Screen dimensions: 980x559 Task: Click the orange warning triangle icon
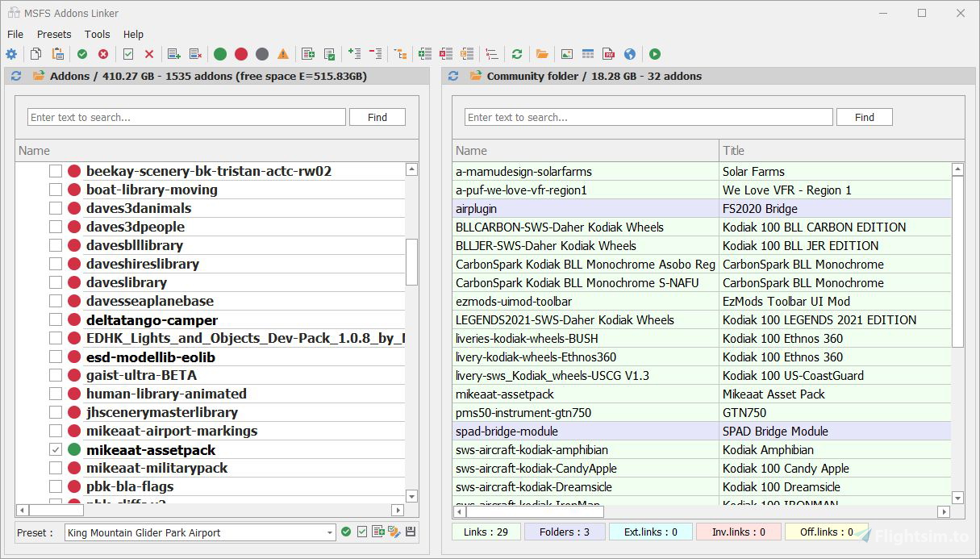(283, 54)
